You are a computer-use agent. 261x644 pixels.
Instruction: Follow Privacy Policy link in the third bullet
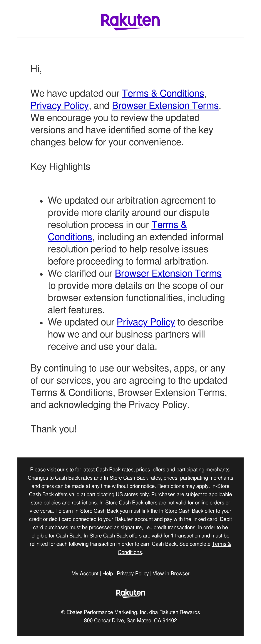pyautogui.click(x=146, y=322)
